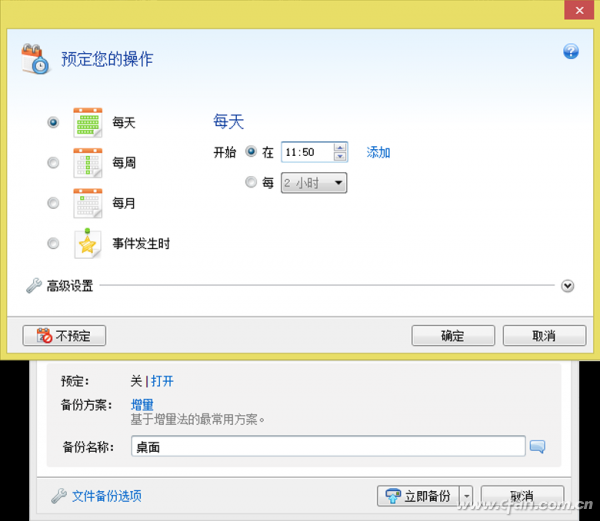Expand 高级设置 with the chevron button

[x=567, y=286]
